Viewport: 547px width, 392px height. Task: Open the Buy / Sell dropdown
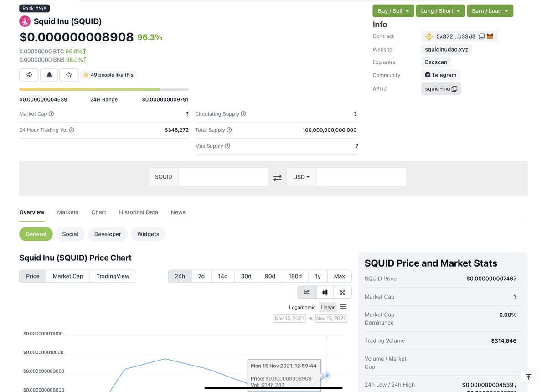pos(393,11)
